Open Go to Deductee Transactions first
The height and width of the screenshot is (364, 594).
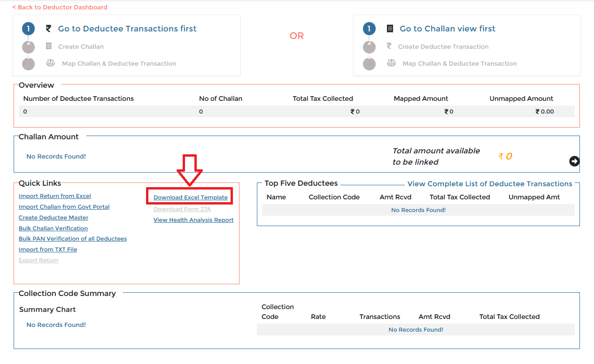pos(127,29)
